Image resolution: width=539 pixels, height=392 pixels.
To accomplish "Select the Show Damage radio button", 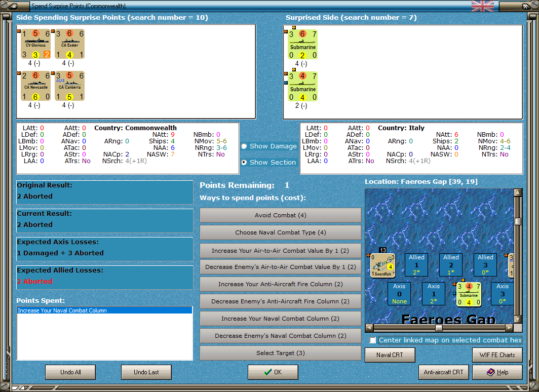I will coord(244,146).
